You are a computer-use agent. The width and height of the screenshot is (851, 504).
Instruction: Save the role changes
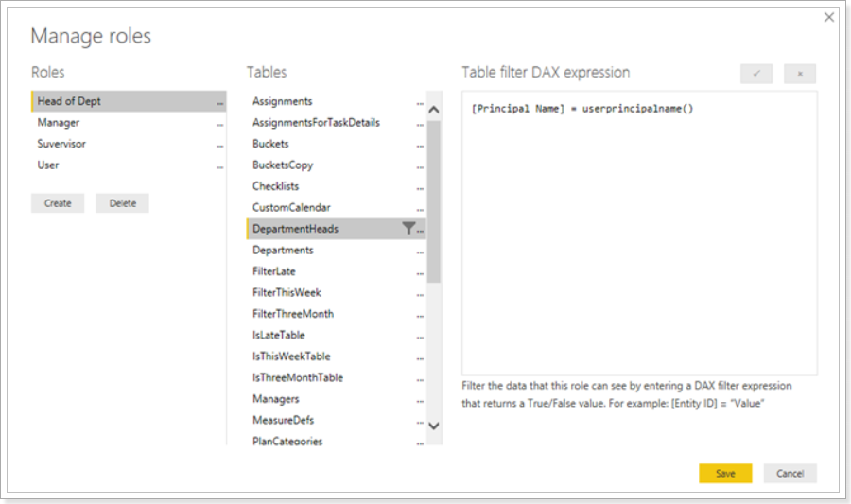click(x=725, y=473)
